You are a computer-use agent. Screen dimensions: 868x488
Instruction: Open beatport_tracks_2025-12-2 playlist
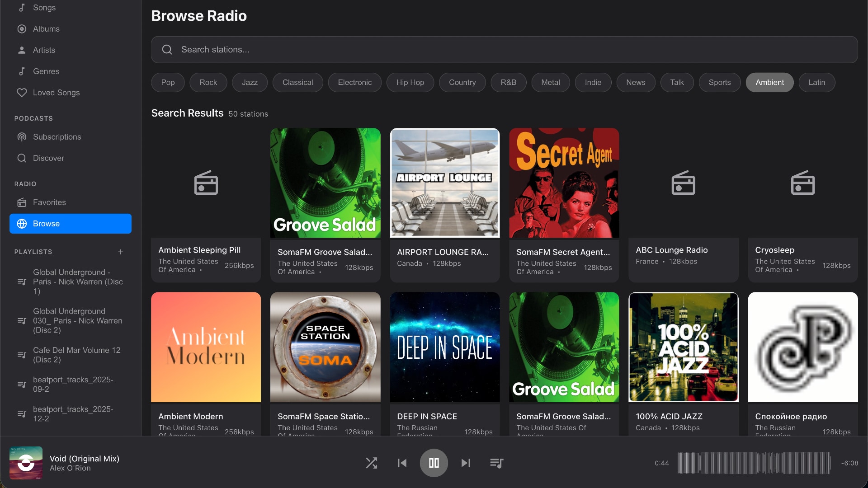click(x=70, y=413)
